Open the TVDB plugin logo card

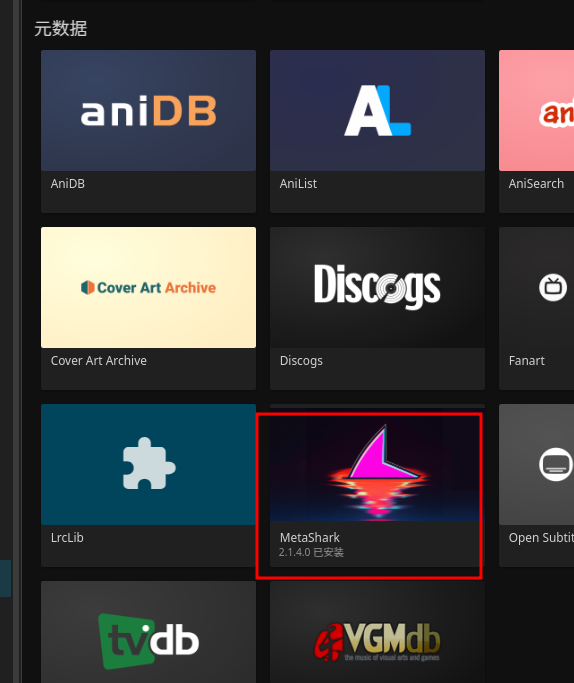click(149, 632)
